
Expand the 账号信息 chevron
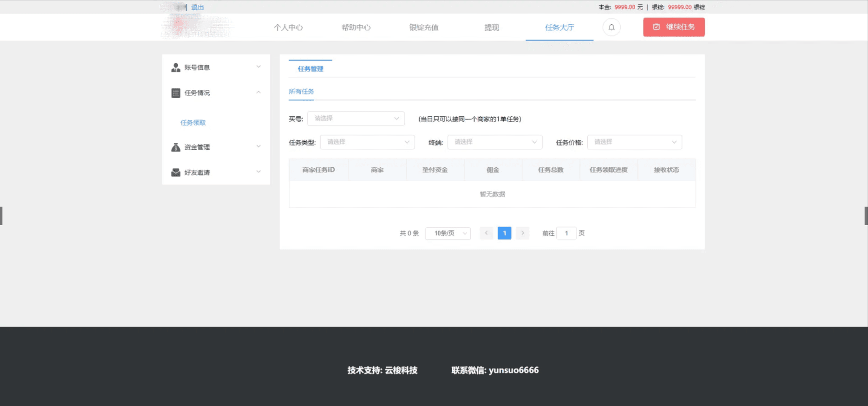258,67
